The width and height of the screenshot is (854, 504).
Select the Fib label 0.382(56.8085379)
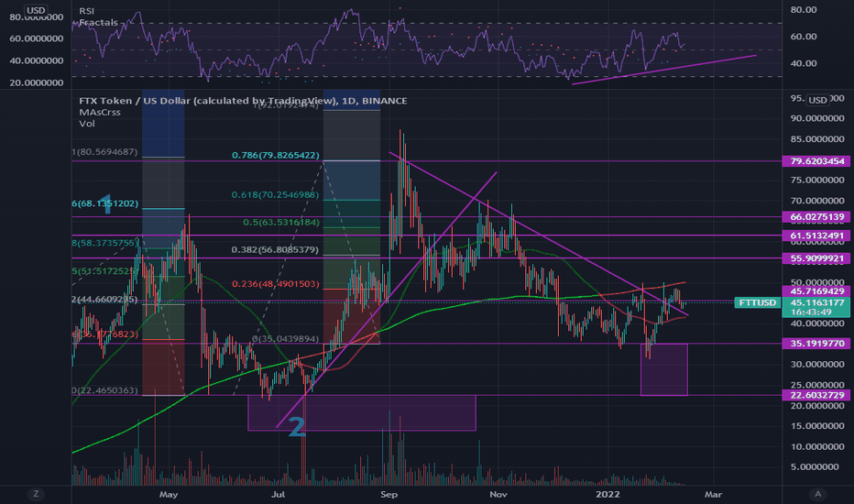[x=275, y=250]
